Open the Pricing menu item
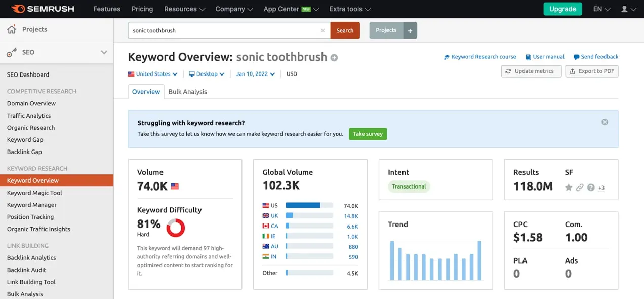Viewport: 644px width, 299px height. click(x=142, y=9)
